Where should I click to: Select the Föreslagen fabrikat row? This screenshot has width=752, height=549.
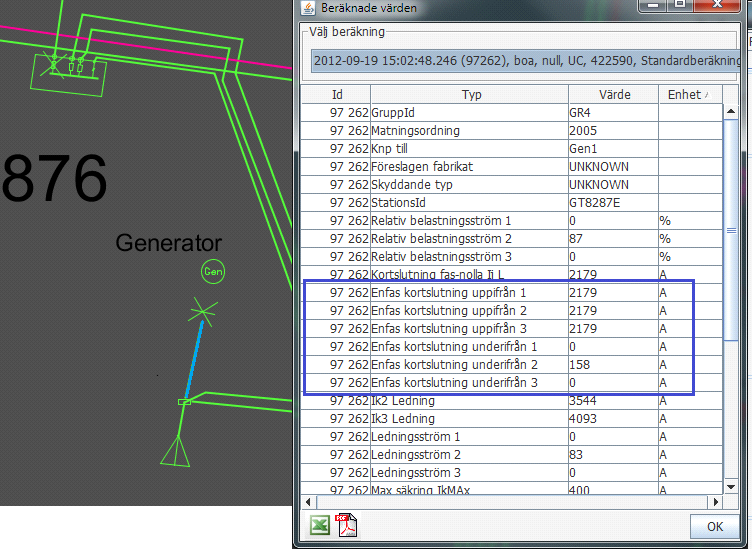click(512, 167)
